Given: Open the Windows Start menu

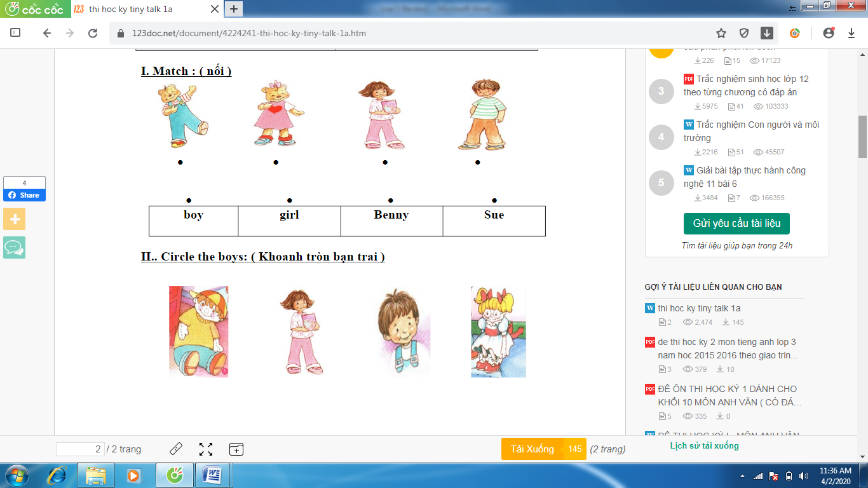Looking at the screenshot, I should (16, 475).
